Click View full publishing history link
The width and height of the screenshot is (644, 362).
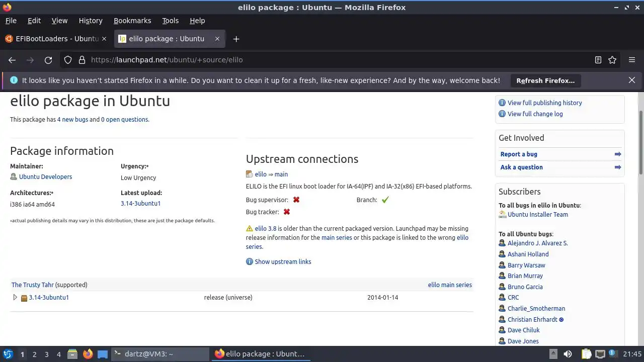point(544,103)
